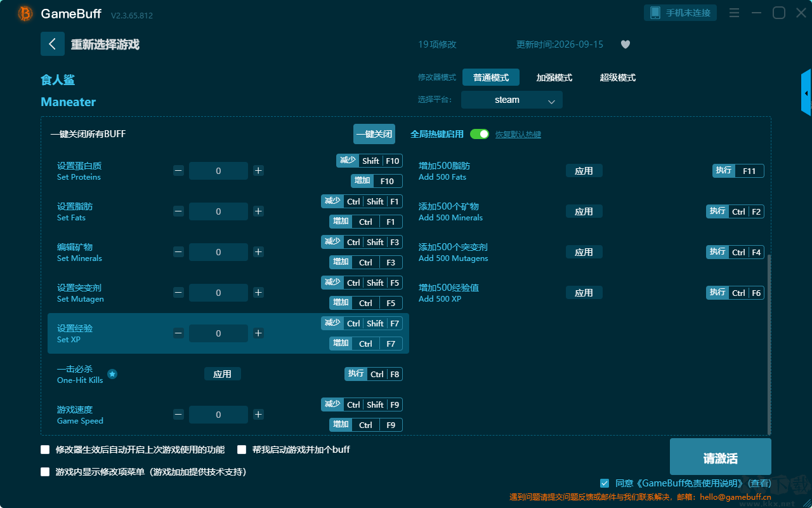The width and height of the screenshot is (812, 508).
Task: Apply the Add 500 Fats cheat
Action: [x=584, y=171]
